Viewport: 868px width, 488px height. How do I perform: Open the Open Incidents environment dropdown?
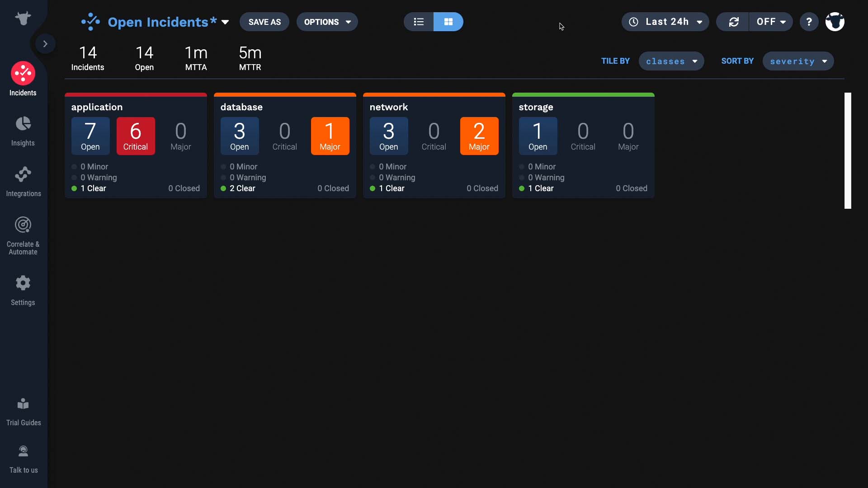tap(225, 22)
